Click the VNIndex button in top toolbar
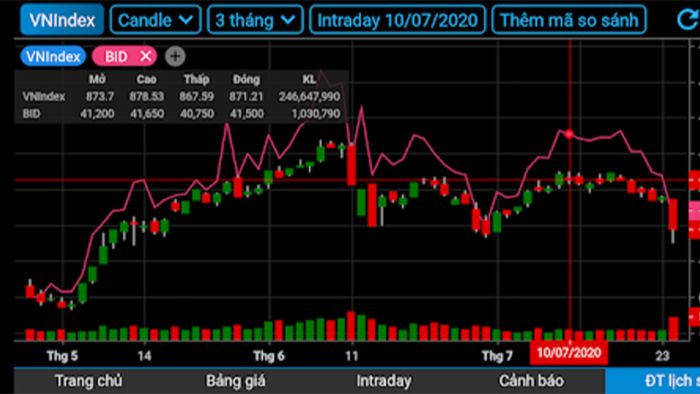The width and height of the screenshot is (700, 394). click(x=62, y=20)
